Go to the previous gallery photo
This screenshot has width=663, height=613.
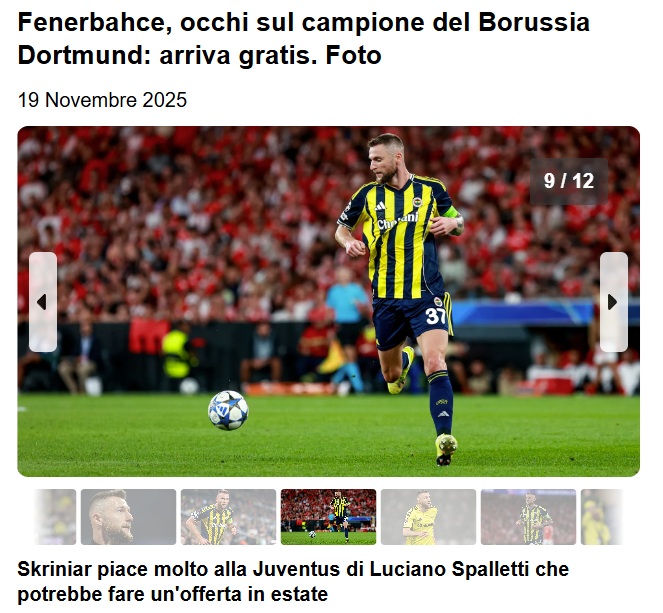click(x=43, y=302)
